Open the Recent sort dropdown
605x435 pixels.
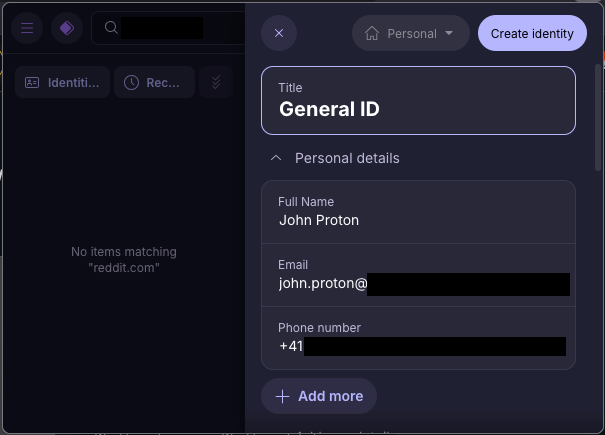(154, 82)
